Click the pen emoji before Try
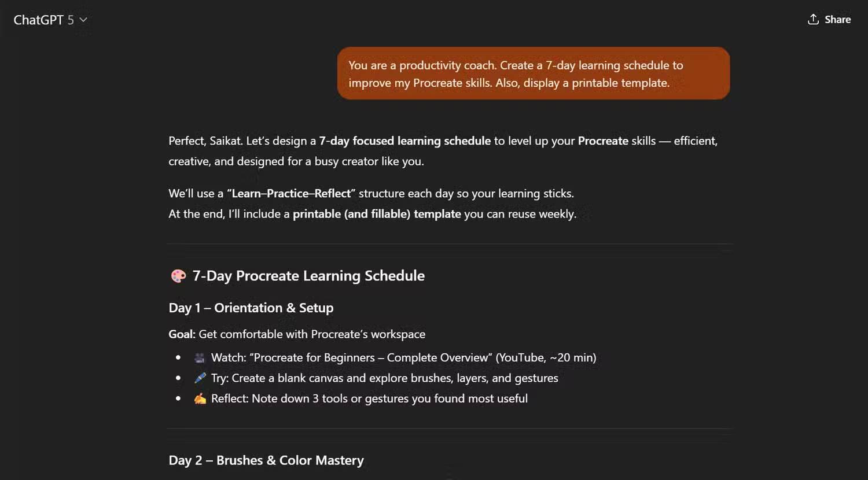Image resolution: width=868 pixels, height=480 pixels. click(x=200, y=378)
